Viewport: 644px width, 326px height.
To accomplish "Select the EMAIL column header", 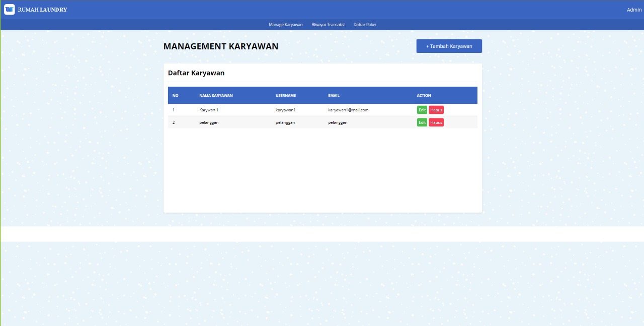I will tap(333, 95).
